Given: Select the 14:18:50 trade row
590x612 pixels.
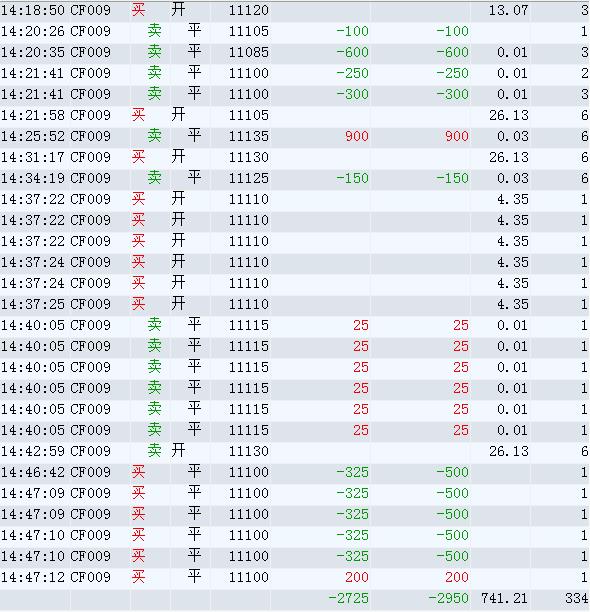Looking at the screenshot, I should [295, 10].
